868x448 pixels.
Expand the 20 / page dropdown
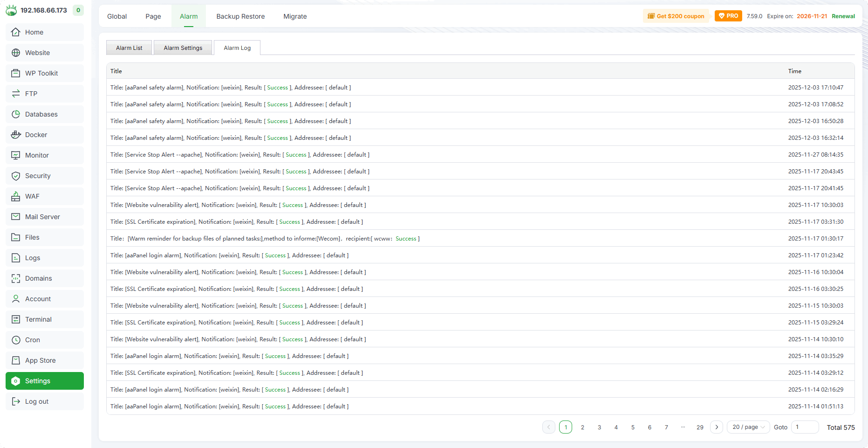pos(748,427)
